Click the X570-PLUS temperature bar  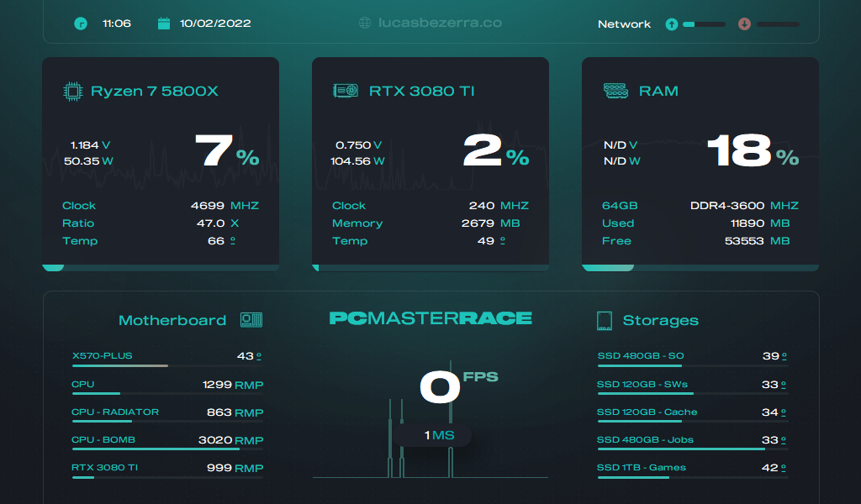167,365
